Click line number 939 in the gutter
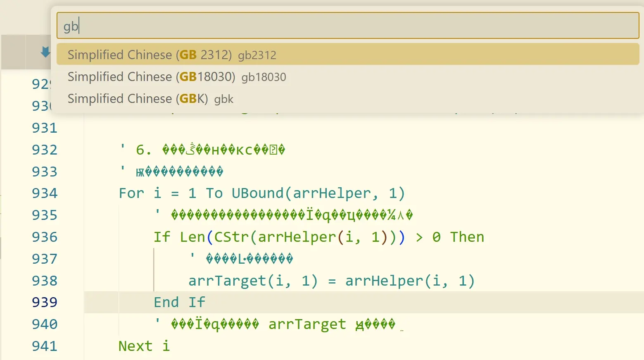The image size is (644, 360). tap(45, 303)
